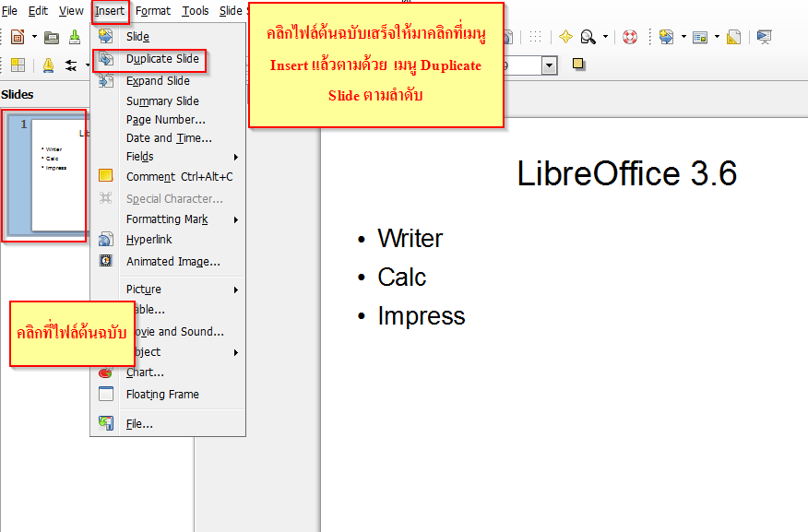The width and height of the screenshot is (808, 532).
Task: Show the display grid dots icon
Action: pyautogui.click(x=536, y=37)
